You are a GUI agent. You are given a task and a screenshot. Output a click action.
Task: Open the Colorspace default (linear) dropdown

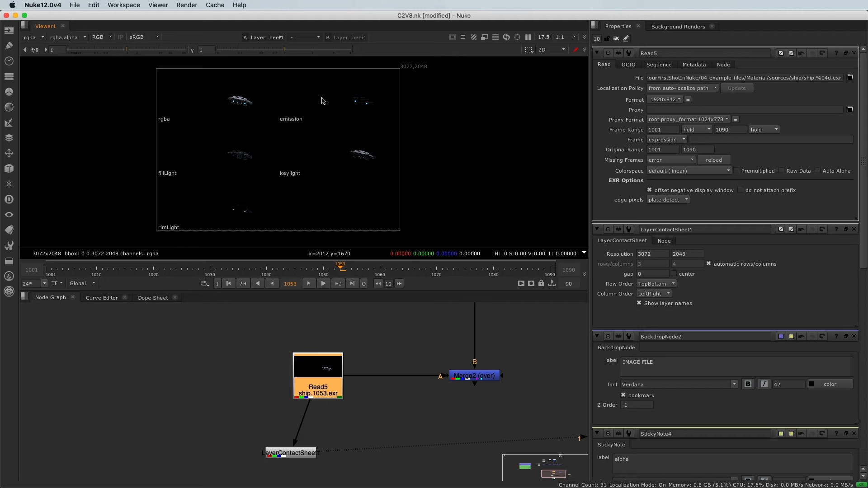click(689, 171)
